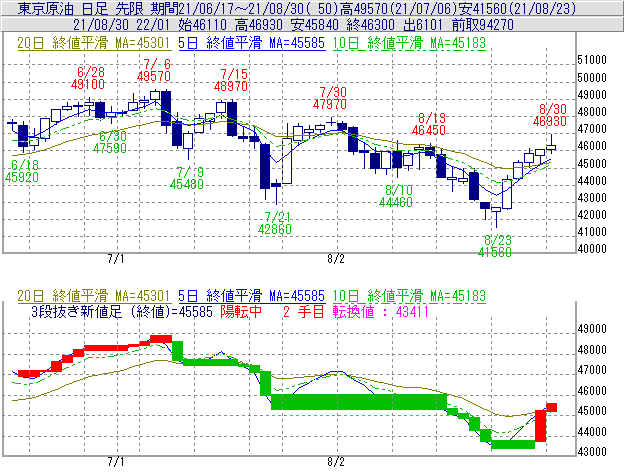Click the 8/30 46930 peak label
The height and width of the screenshot is (475, 624).
tap(550, 115)
